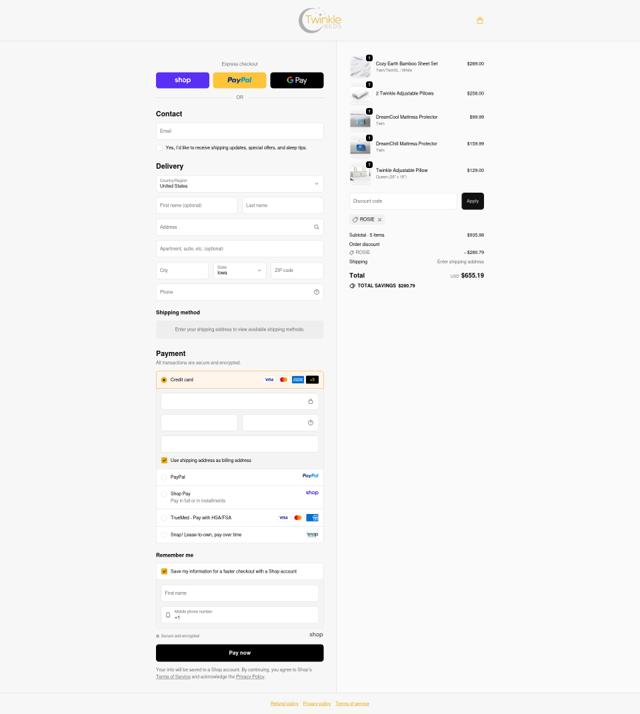640x714 pixels.
Task: Uncheck save my information for faster checkout
Action: 164,571
